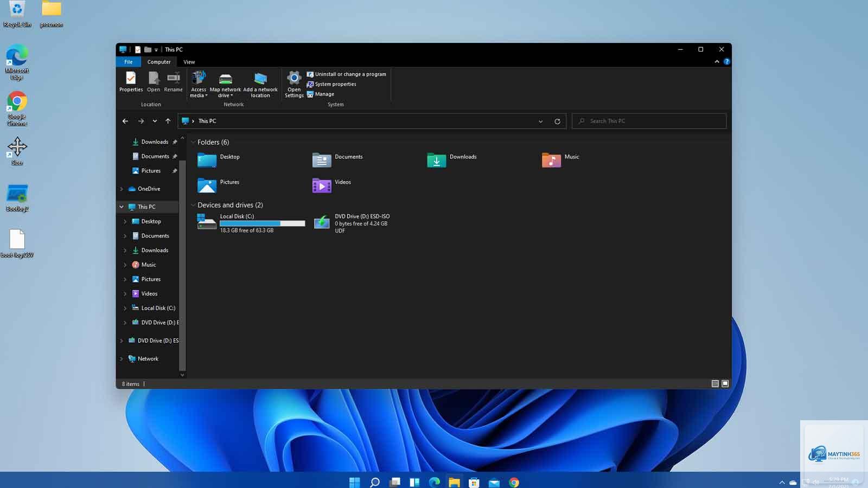This screenshot has width=868, height=488.
Task: Open taskbar Search
Action: [x=375, y=482]
